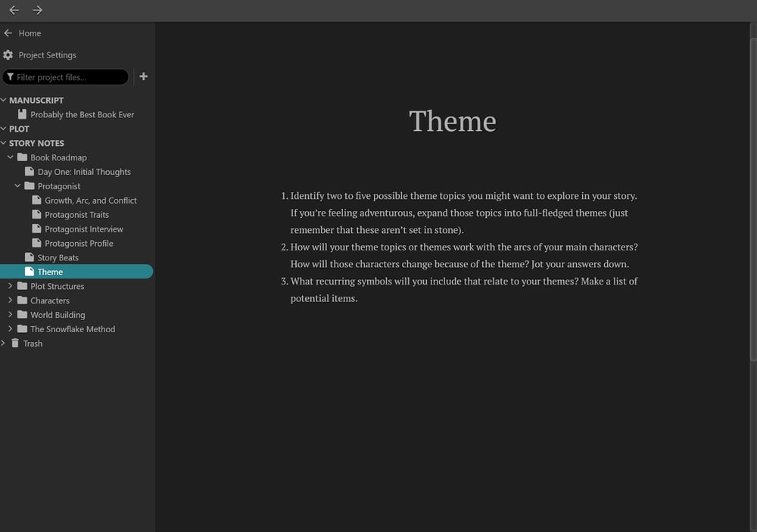The width and height of the screenshot is (757, 532).
Task: Click the editor vertical scrollbar thumb
Action: pos(753,199)
